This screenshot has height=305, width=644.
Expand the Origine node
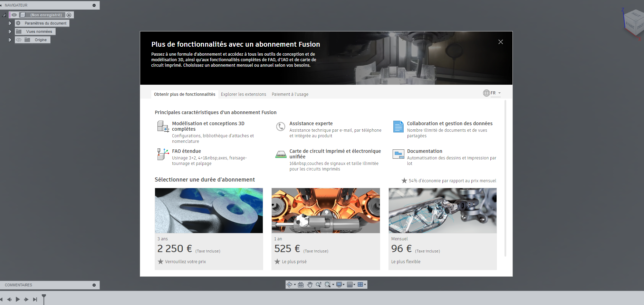[10, 40]
